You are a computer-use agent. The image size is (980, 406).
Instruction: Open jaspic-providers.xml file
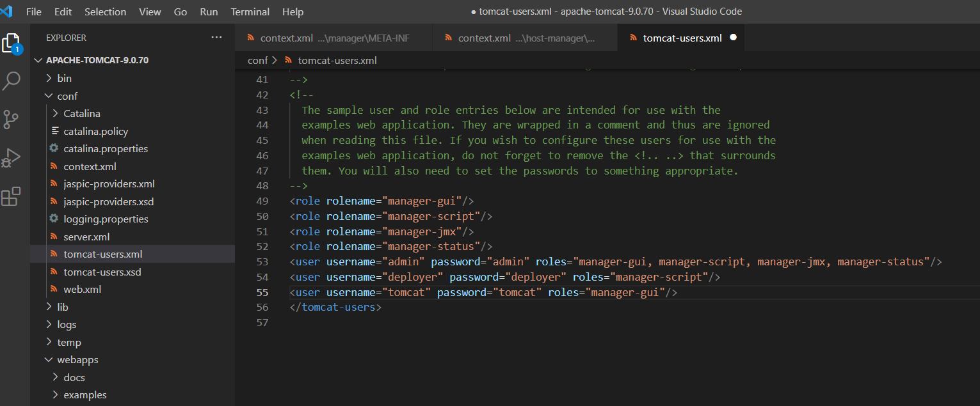pyautogui.click(x=109, y=183)
